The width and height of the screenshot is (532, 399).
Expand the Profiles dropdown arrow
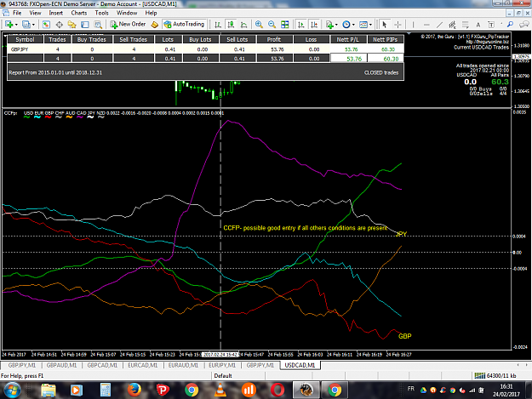tap(33, 25)
